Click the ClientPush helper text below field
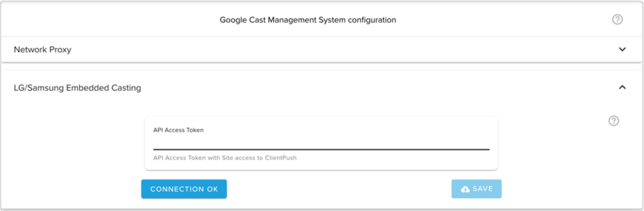Screen dimensions: 644x211 click(x=225, y=158)
